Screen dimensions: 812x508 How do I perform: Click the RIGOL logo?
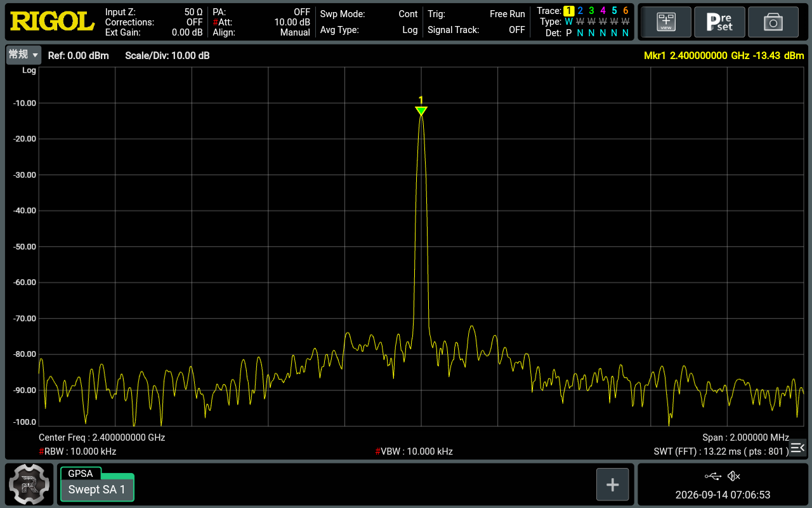pos(52,22)
